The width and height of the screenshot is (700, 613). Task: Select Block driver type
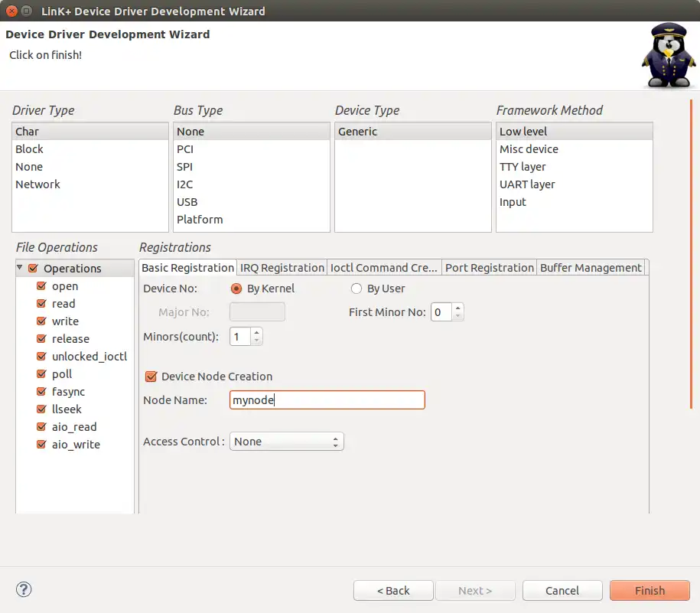click(x=90, y=149)
